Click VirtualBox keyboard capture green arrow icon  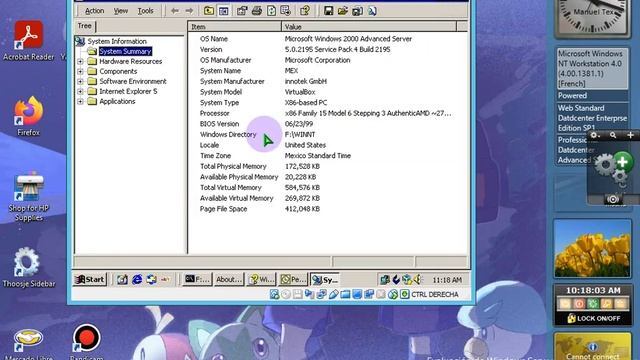tap(404, 294)
